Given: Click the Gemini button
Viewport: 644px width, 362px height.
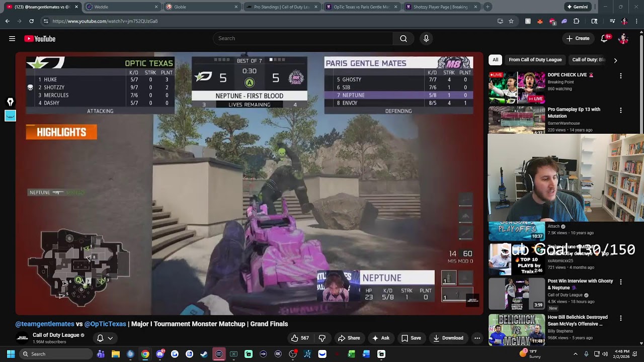Looking at the screenshot, I should [577, 7].
